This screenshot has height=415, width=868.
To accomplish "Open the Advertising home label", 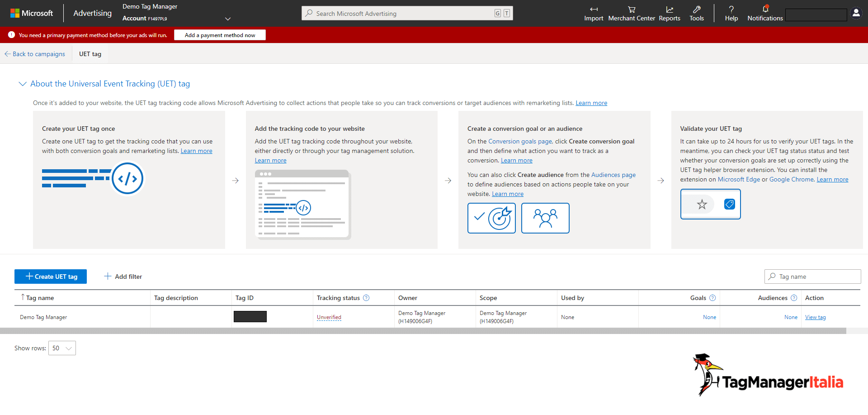I will [x=92, y=13].
